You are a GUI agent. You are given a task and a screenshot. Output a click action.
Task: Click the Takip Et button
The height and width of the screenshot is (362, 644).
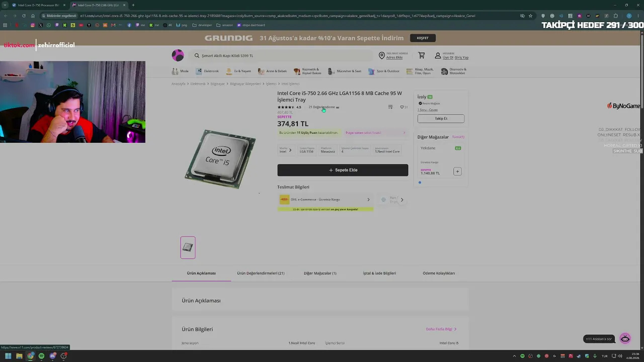tap(441, 118)
